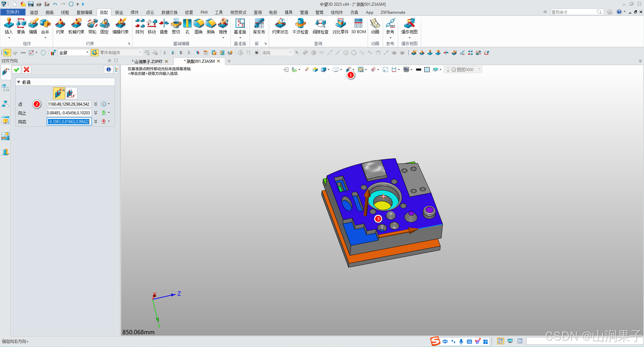
Task: Click the 干涉检查 interference check icon
Action: pos(300,27)
